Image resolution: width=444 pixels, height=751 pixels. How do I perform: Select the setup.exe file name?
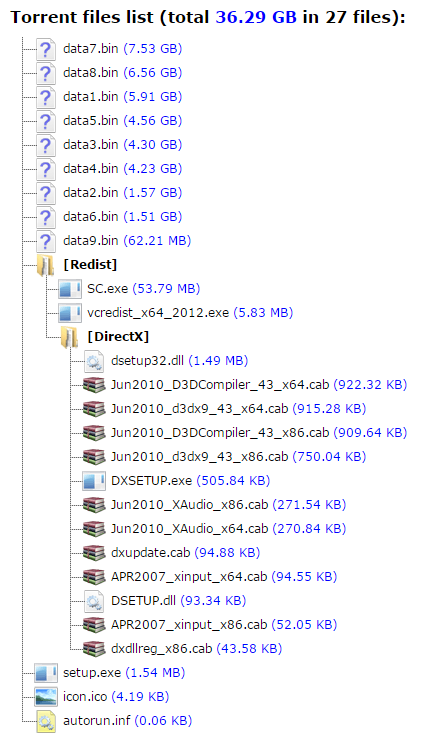(x=92, y=672)
